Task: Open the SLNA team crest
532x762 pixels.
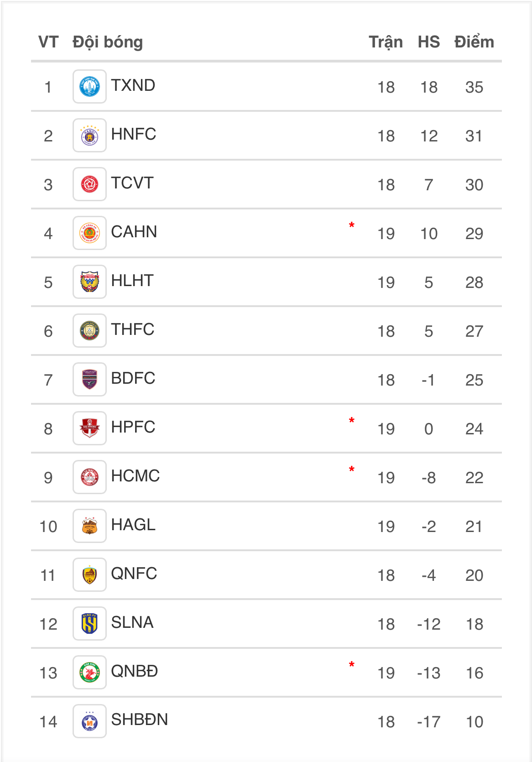Action: coord(89,623)
